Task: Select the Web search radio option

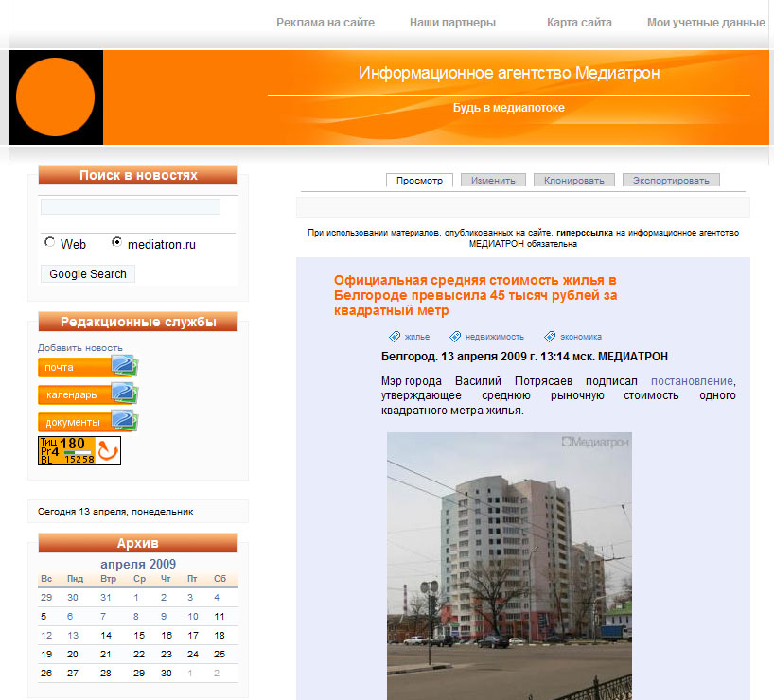Action: 49,242
